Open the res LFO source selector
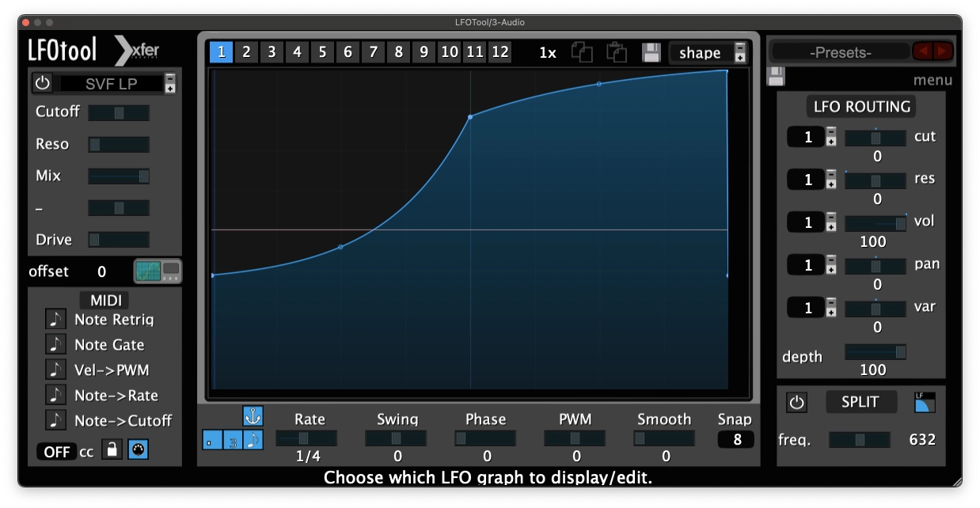Image resolution: width=980 pixels, height=508 pixels. [x=806, y=180]
